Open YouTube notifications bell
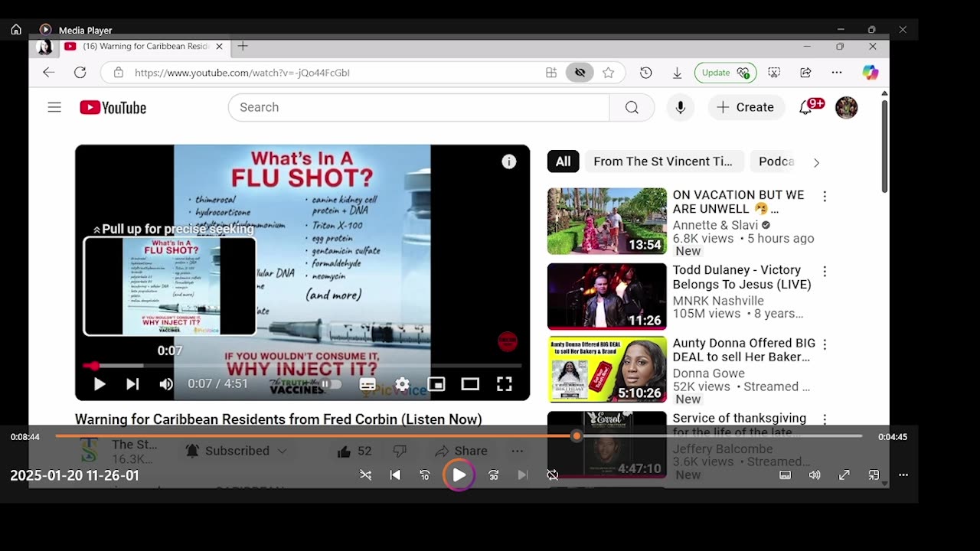The width and height of the screenshot is (980, 551). [806, 107]
